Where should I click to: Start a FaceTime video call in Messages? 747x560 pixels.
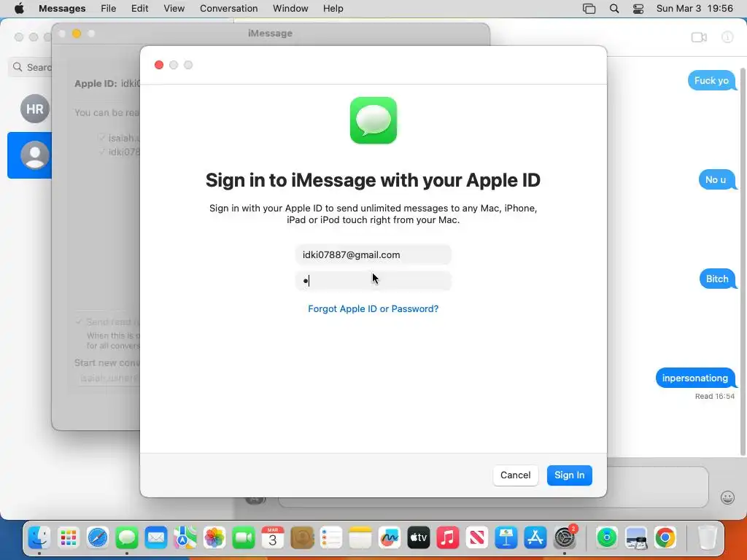pos(699,37)
